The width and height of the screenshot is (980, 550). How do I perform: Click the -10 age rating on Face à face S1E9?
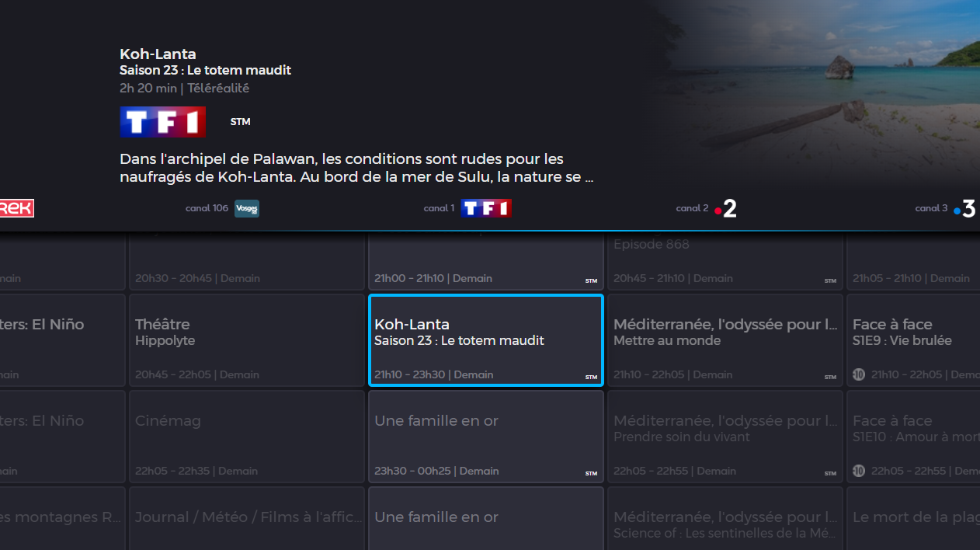(x=858, y=374)
